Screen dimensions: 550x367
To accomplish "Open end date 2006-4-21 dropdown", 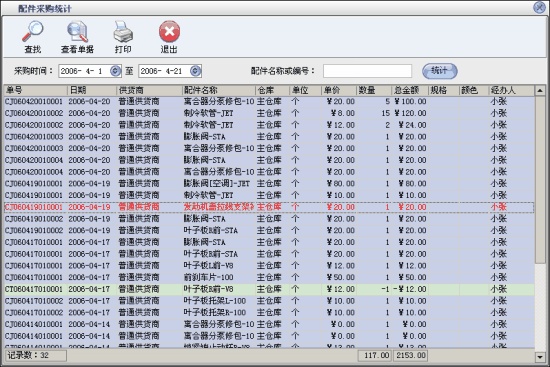I will (195, 71).
